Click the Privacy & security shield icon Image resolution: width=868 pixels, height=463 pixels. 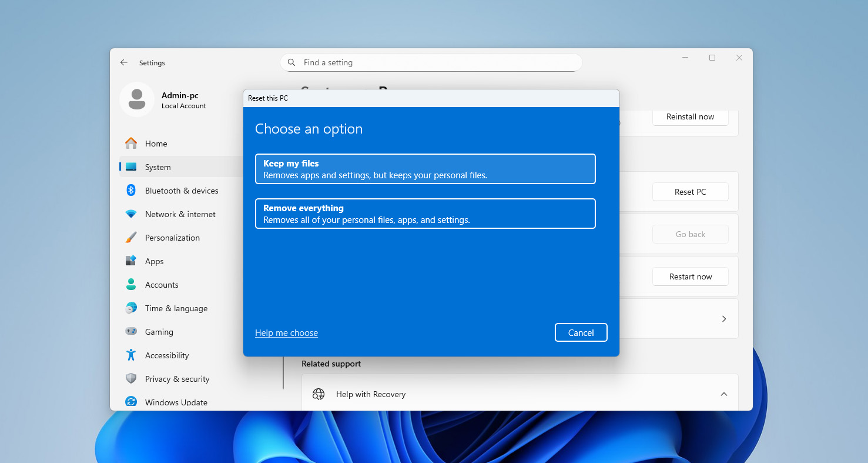coord(131,379)
